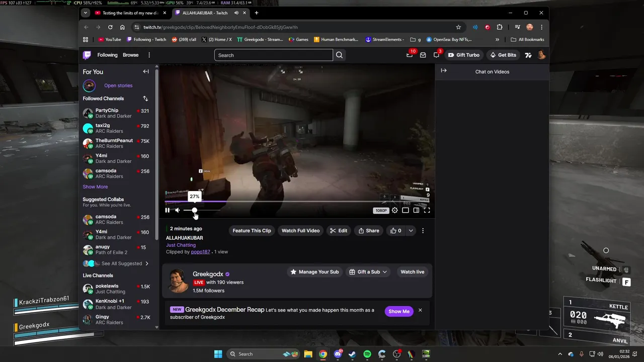Open the Twitch nav three-dot menu
644x362 pixels.
coord(149,55)
